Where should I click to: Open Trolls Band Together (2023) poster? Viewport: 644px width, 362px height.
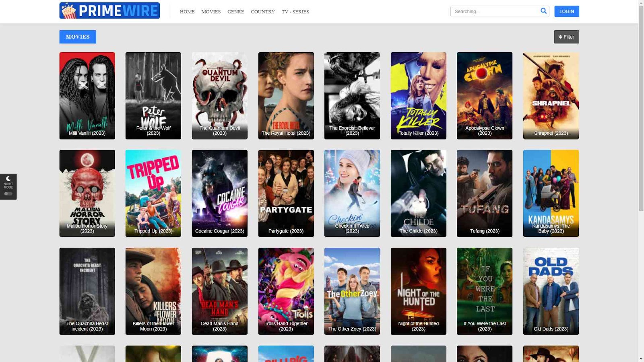tap(286, 291)
